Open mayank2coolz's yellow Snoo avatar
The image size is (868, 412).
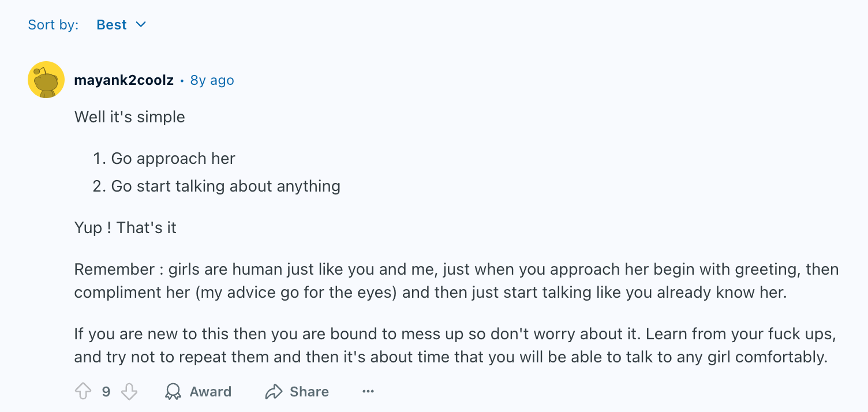click(46, 80)
